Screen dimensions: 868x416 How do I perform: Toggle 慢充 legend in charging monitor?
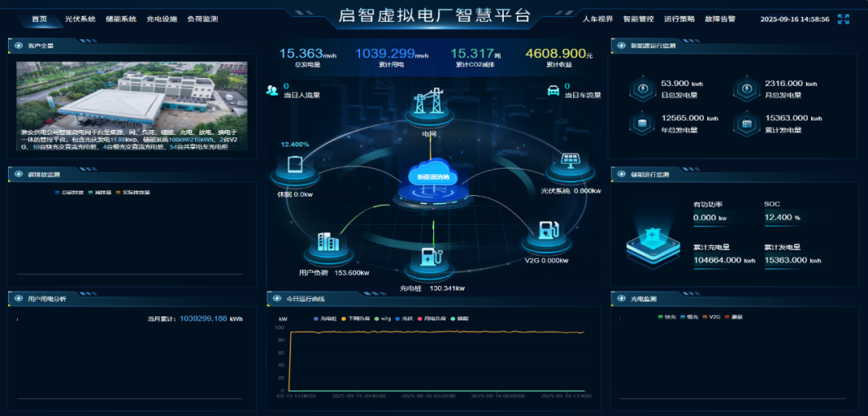(690, 317)
